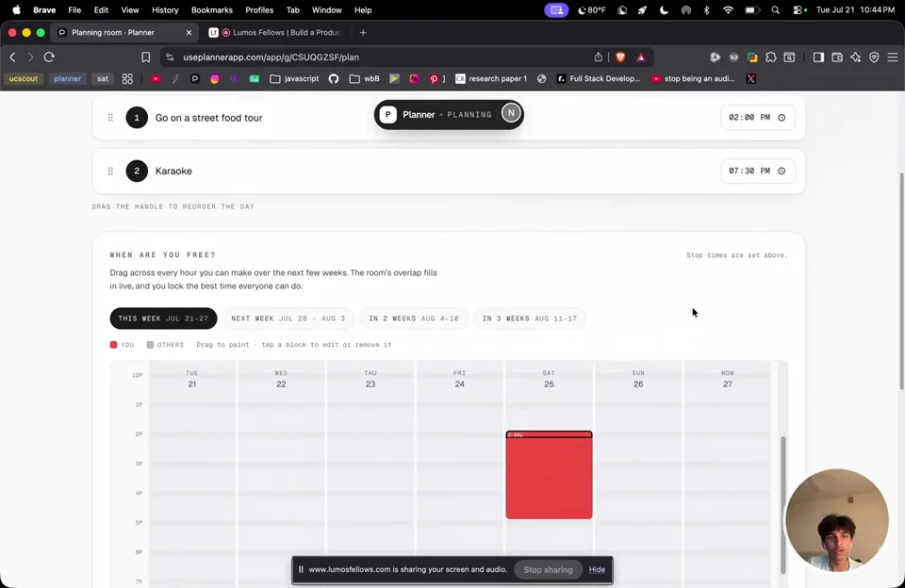
Task: Open the File menu
Action: click(x=74, y=9)
